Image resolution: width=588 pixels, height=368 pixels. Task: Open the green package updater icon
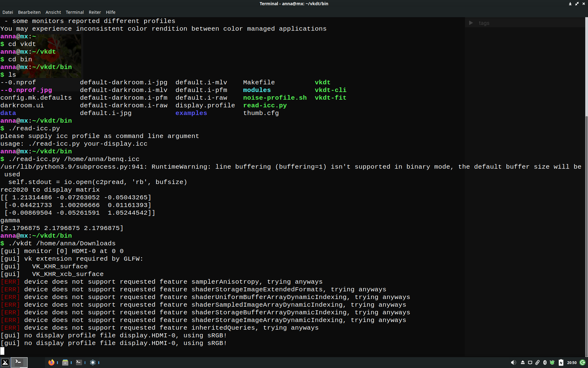552,362
